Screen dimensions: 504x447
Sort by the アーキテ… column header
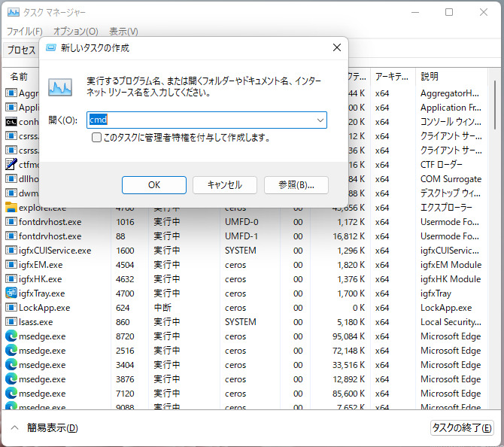click(391, 77)
